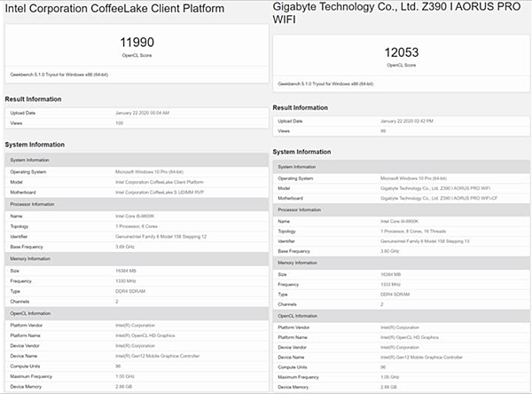
Task: Select upload date January 22 2020 02:42 PM
Action: (407, 121)
